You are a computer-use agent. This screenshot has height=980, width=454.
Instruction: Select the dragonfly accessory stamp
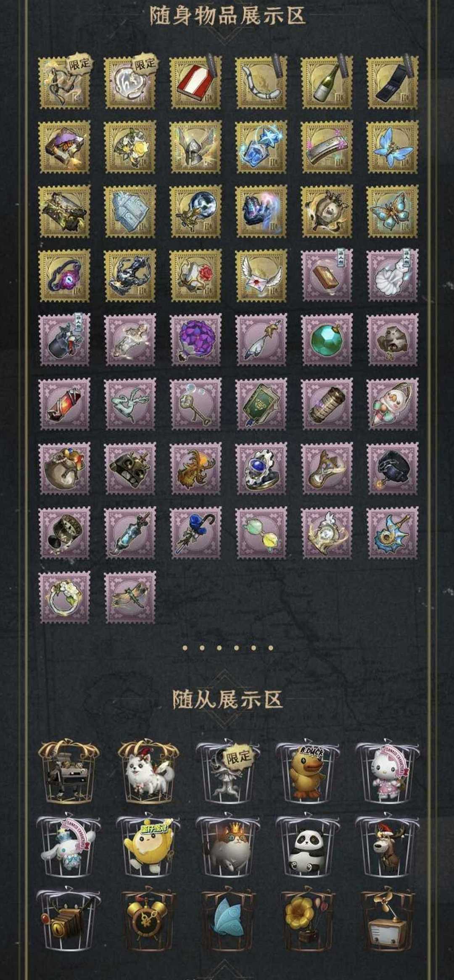coord(130,597)
